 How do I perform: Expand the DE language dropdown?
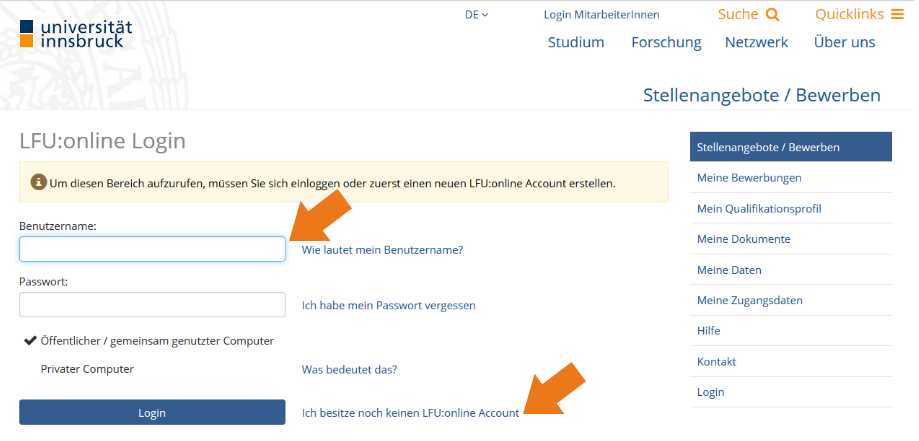[476, 15]
